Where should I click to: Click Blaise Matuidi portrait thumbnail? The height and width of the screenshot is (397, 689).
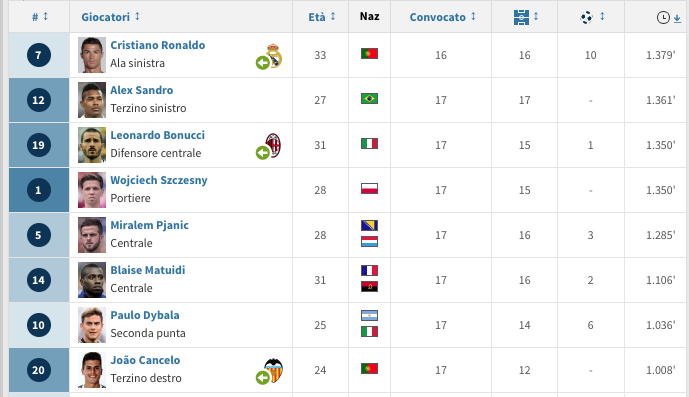92,280
